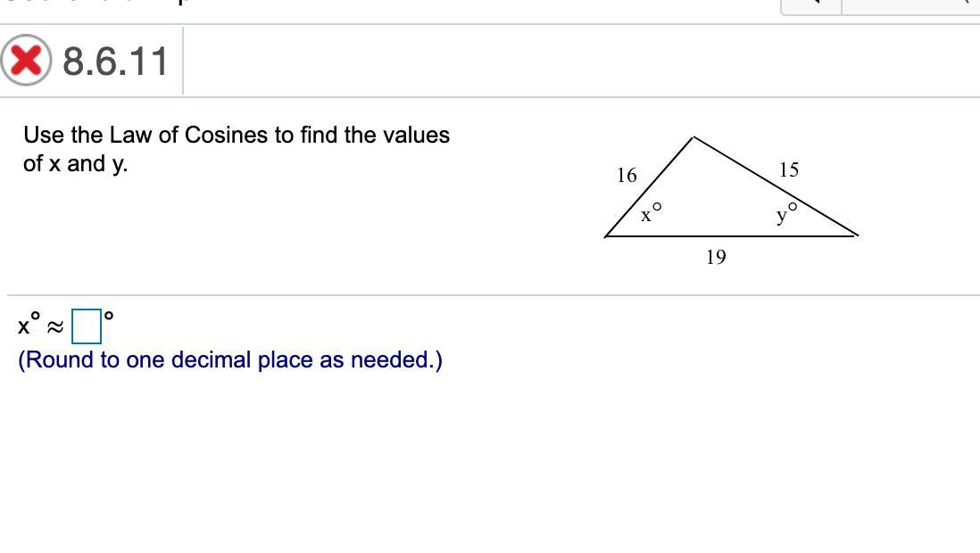Go to previous question with top arrow button

811,6
